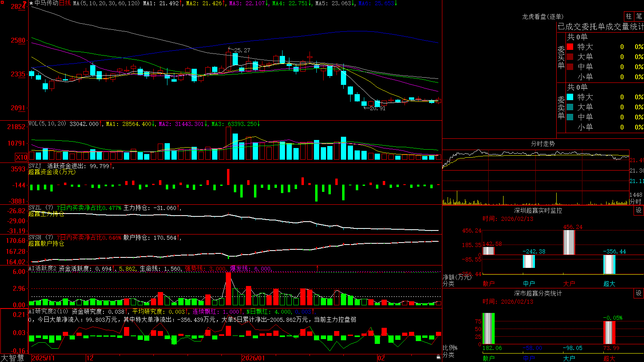
Task: Click the 大智慧 logo at bottom left
Action: 12,358
